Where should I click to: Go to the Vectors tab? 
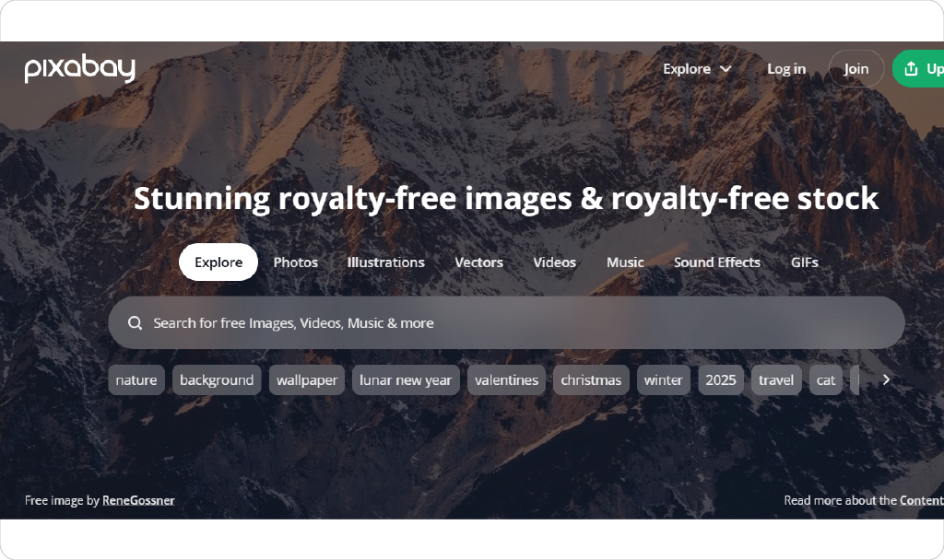tap(478, 262)
